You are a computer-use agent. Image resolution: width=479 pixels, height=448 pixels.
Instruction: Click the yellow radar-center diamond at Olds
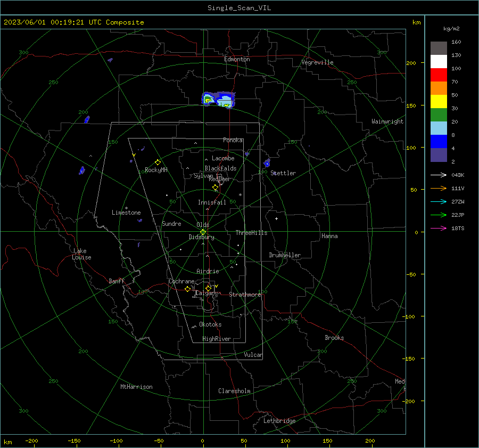click(203, 232)
